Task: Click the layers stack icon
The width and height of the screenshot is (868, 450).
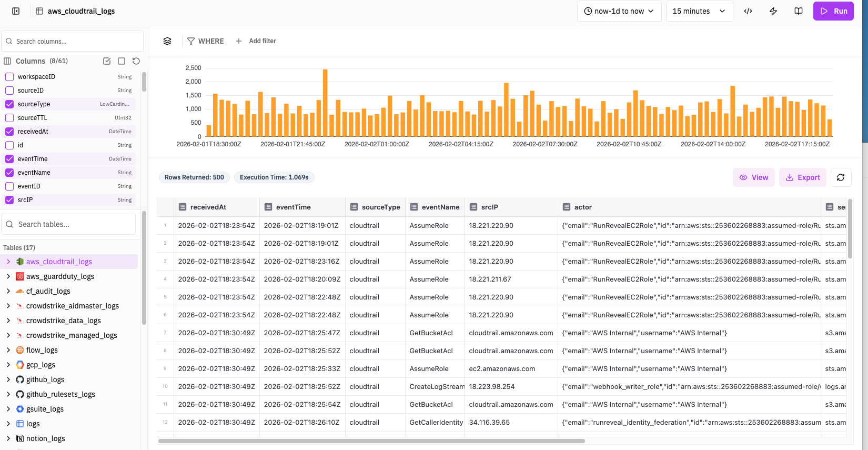Action: pyautogui.click(x=167, y=41)
